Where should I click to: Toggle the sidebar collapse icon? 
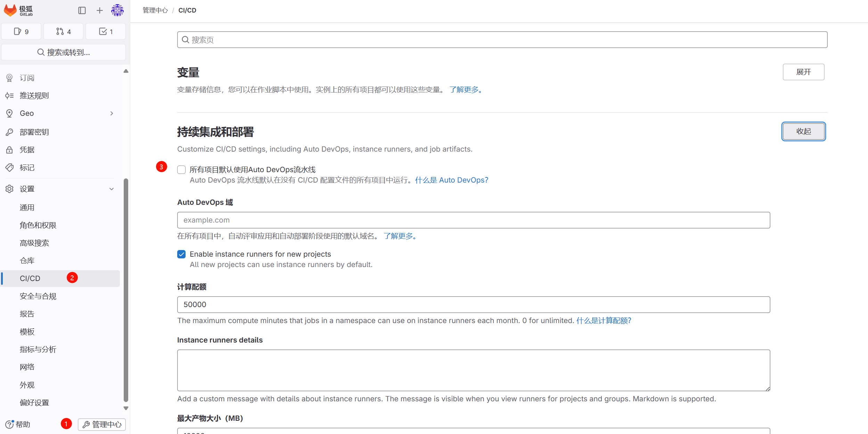[82, 10]
